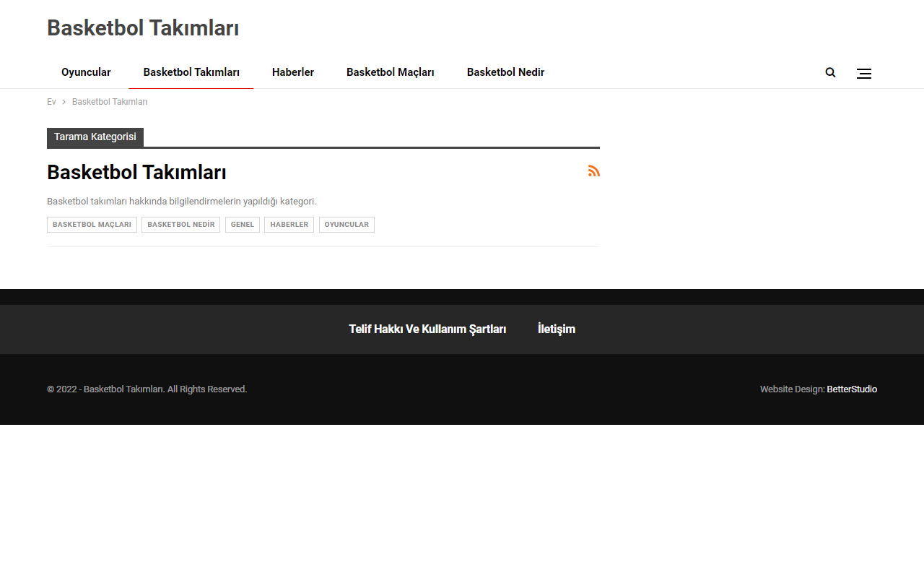The width and height of the screenshot is (924, 578).
Task: Select Basketbol Takımları in navigation menu
Action: pos(191,72)
